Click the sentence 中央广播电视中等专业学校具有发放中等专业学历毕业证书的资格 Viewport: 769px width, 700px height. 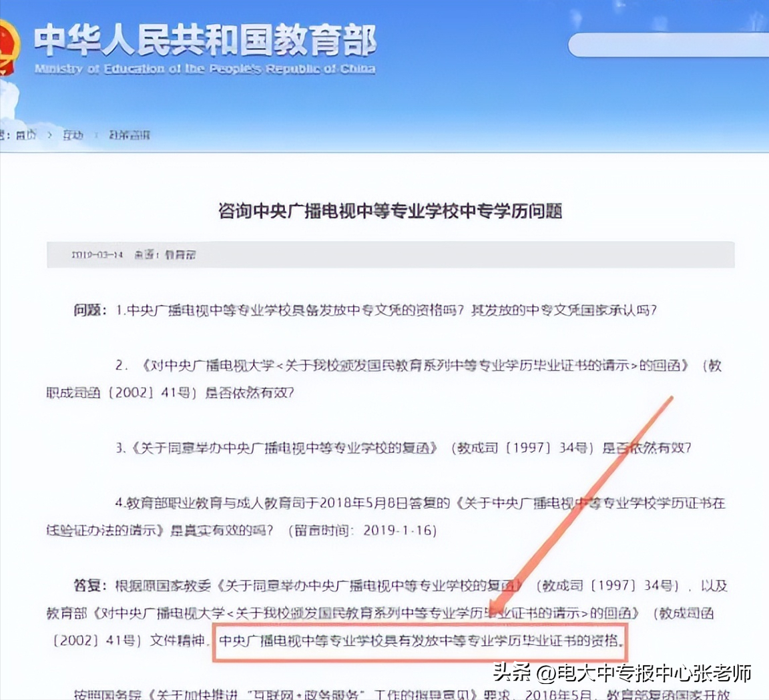(x=421, y=641)
